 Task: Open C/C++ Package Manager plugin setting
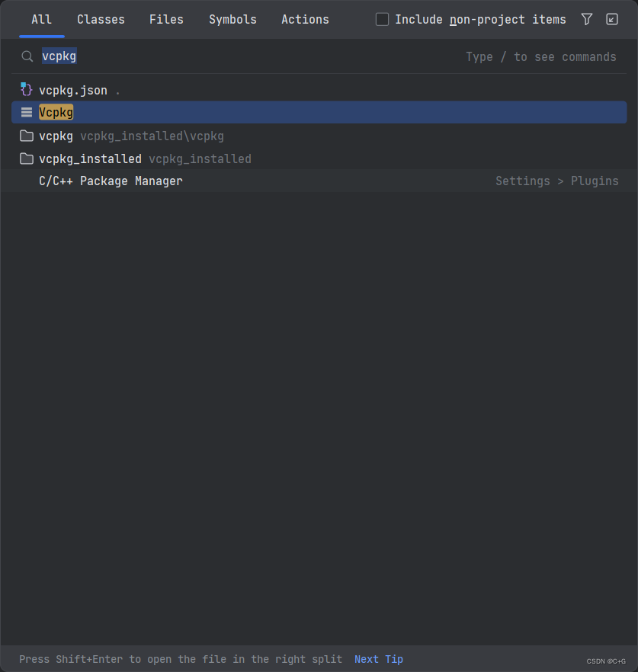pyautogui.click(x=319, y=181)
